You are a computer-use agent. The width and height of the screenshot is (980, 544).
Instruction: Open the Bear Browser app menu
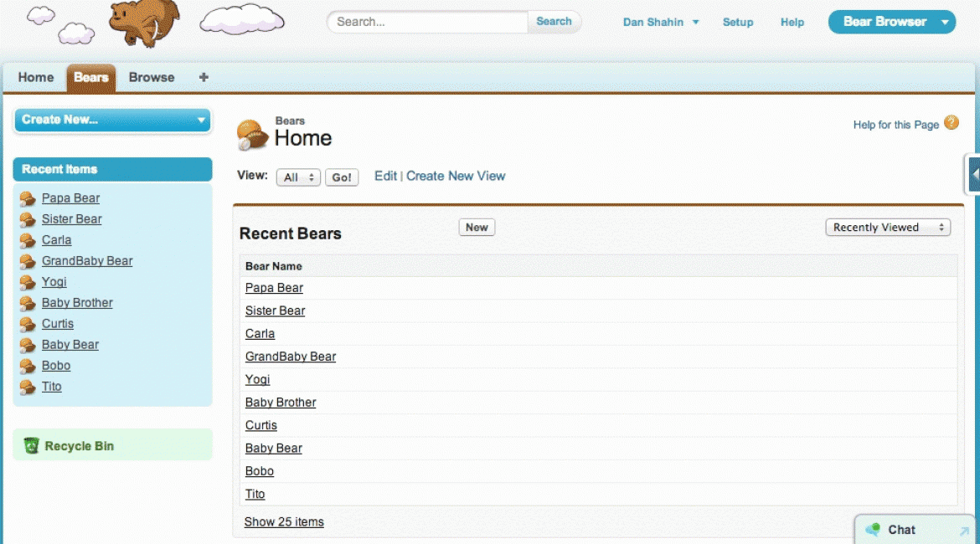891,22
